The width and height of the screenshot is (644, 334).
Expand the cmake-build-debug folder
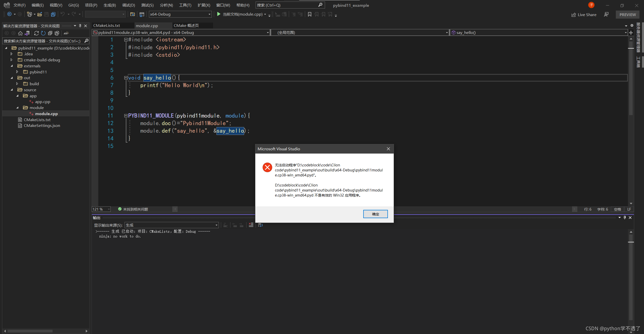pyautogui.click(x=12, y=60)
